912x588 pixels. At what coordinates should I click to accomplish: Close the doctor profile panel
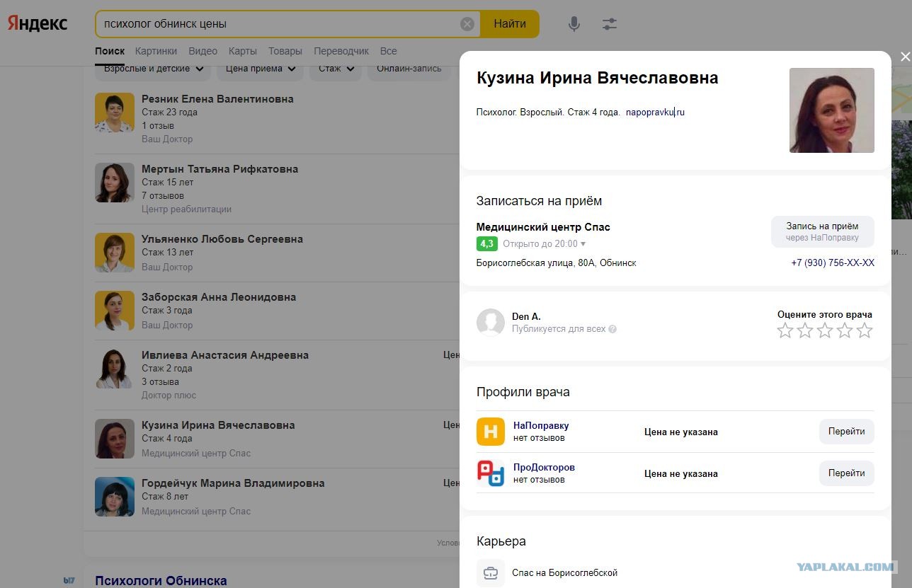905,57
